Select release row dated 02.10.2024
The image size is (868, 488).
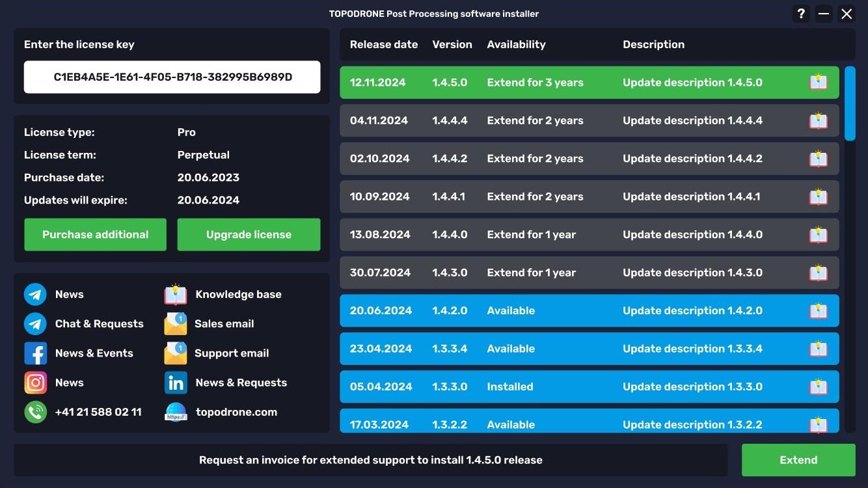click(x=590, y=158)
